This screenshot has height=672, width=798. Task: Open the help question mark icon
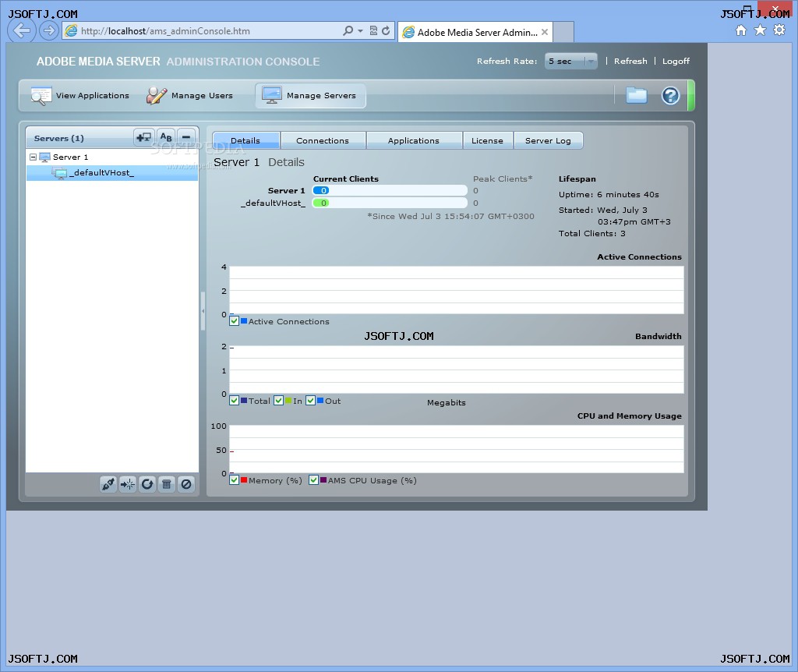(x=670, y=95)
